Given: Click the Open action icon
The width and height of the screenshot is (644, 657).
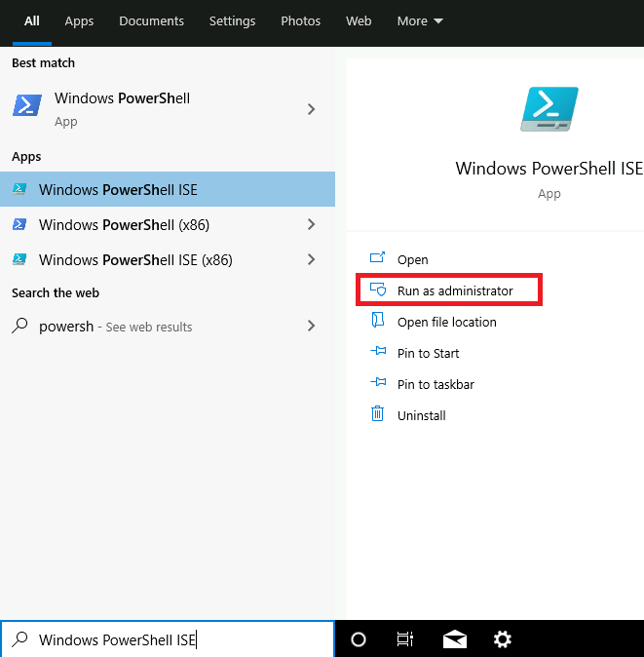Looking at the screenshot, I should click(377, 257).
